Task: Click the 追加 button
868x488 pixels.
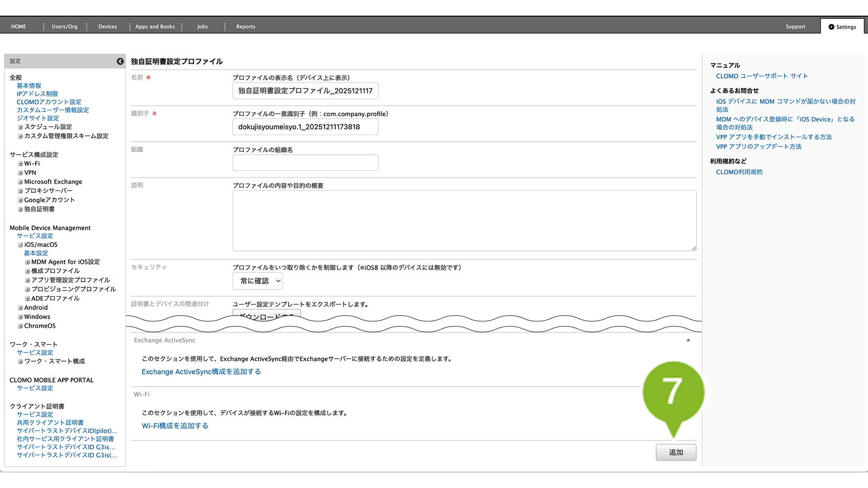Action: 676,452
